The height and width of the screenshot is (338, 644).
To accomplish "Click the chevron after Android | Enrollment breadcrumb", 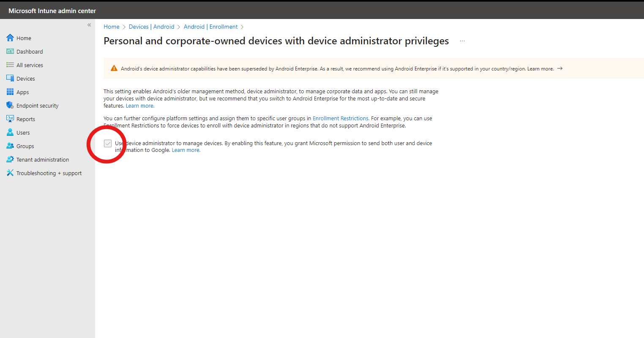I will tap(242, 27).
